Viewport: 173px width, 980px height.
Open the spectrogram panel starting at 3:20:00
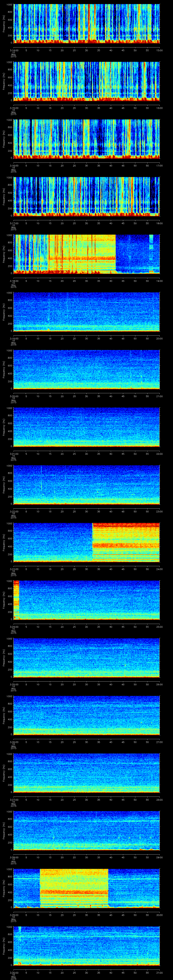pyautogui.click(x=87, y=369)
